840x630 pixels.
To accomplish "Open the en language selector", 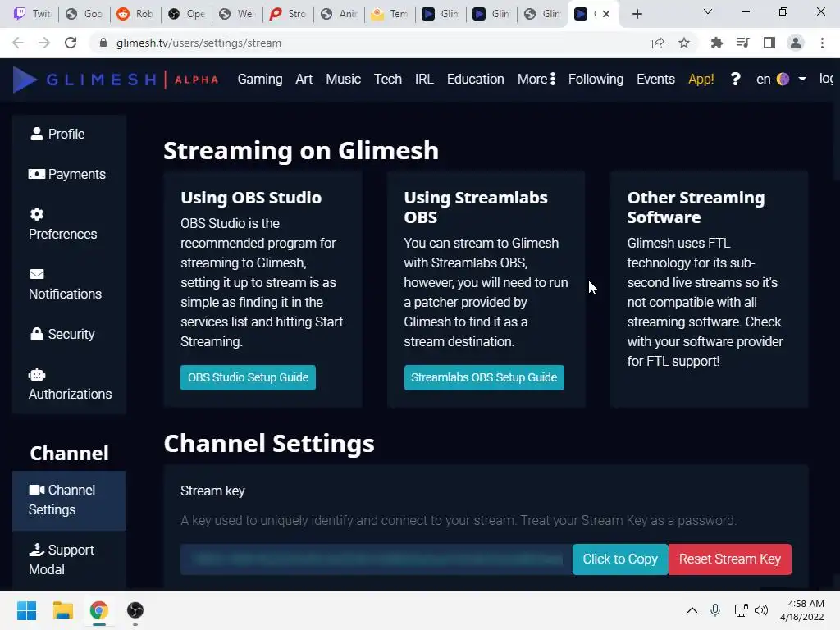I will [764, 80].
